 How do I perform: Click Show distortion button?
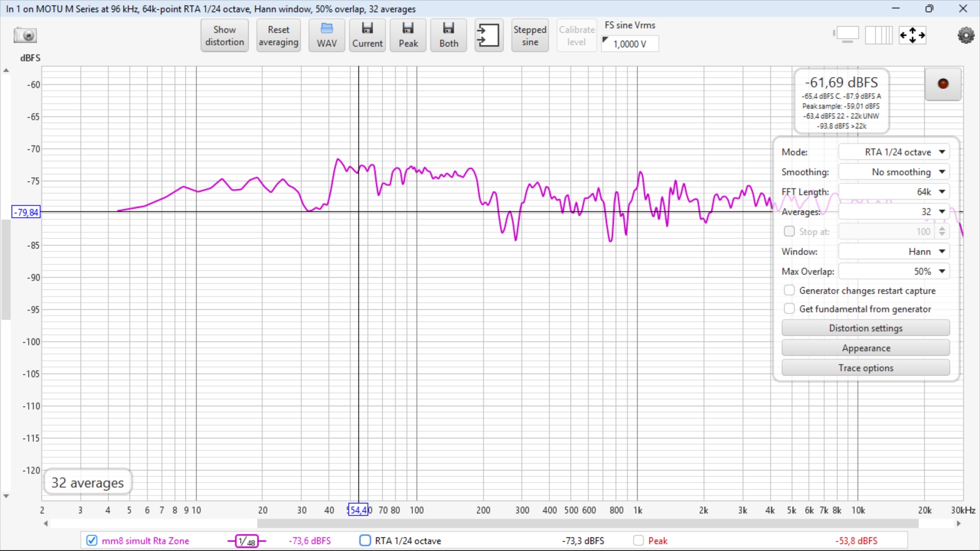tap(225, 36)
